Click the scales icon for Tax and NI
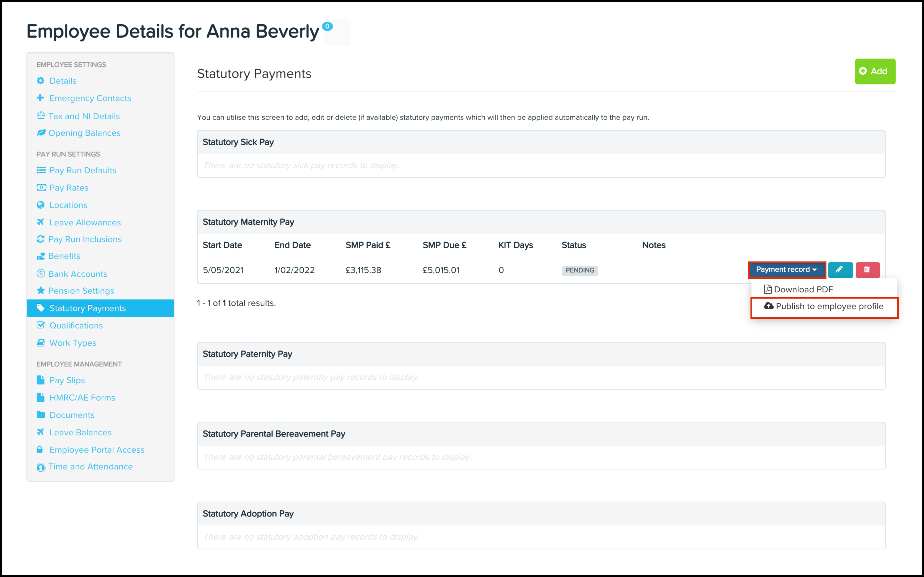This screenshot has width=924, height=577. coord(41,116)
